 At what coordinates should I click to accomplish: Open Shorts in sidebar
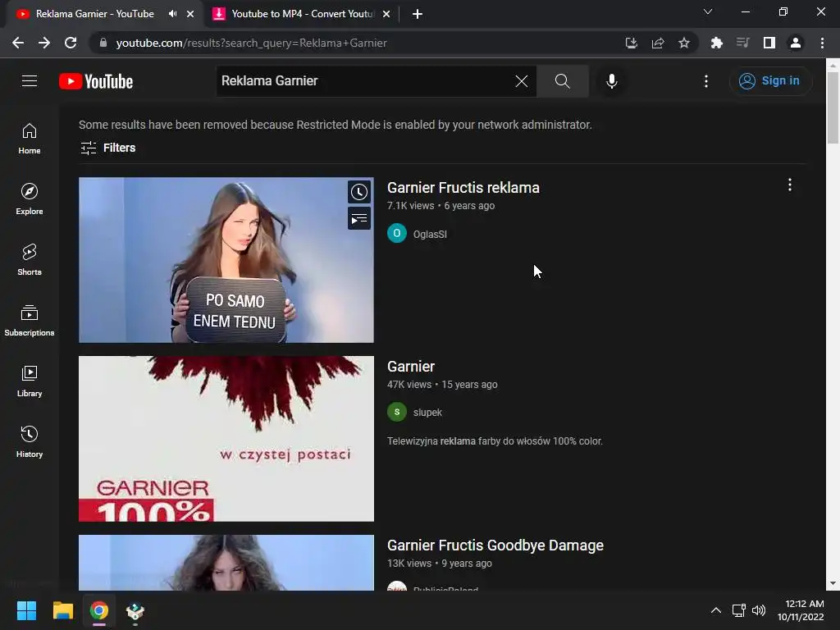[30, 260]
